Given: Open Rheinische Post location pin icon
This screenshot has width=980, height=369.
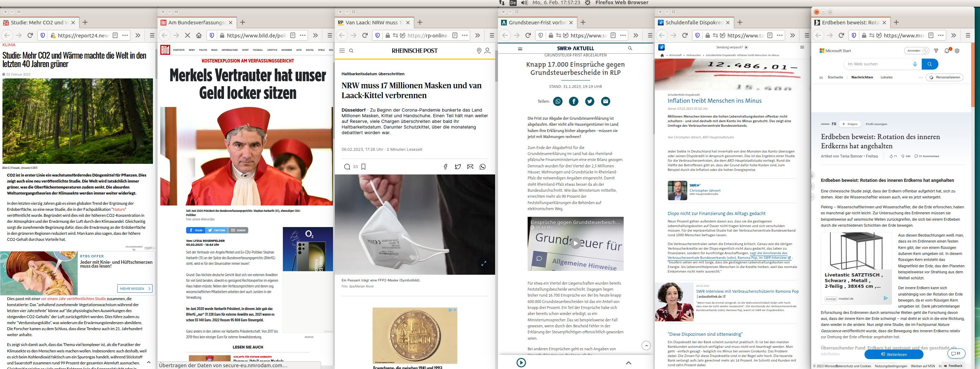Looking at the screenshot, I should [x=479, y=50].
